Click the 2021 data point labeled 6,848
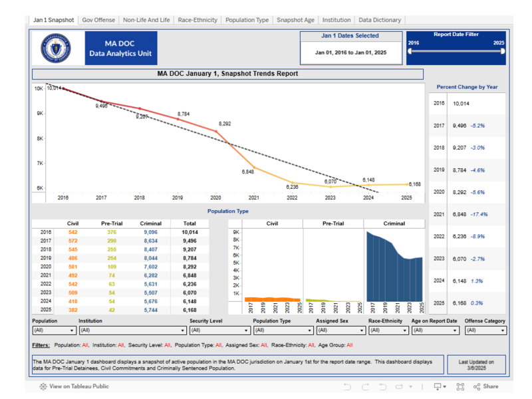532x399 pixels. pyautogui.click(x=253, y=166)
